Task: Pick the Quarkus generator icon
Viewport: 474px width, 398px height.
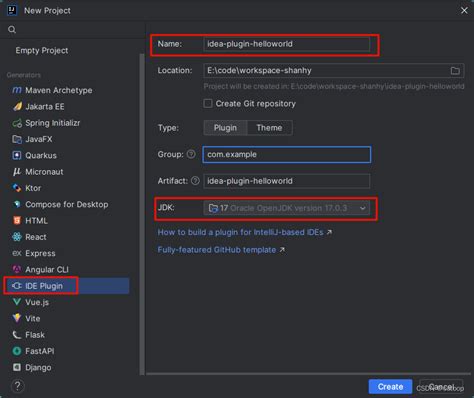Action: [17, 155]
